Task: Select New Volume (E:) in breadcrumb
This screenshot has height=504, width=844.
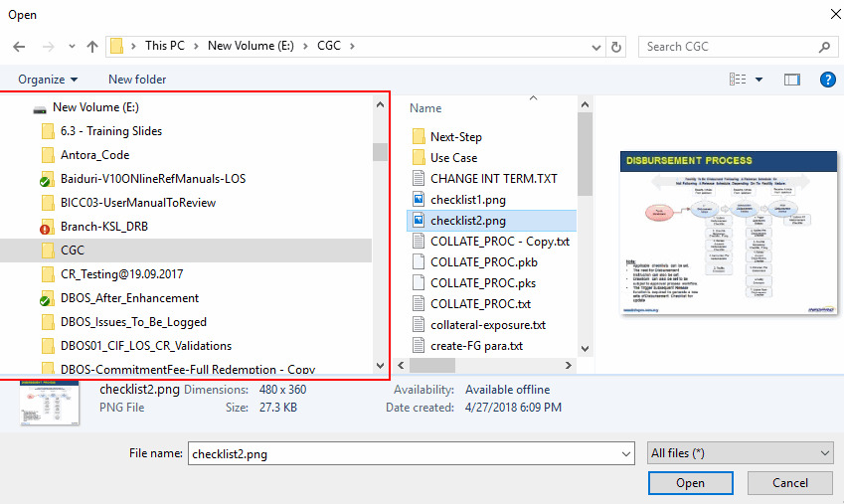Action: (x=251, y=46)
